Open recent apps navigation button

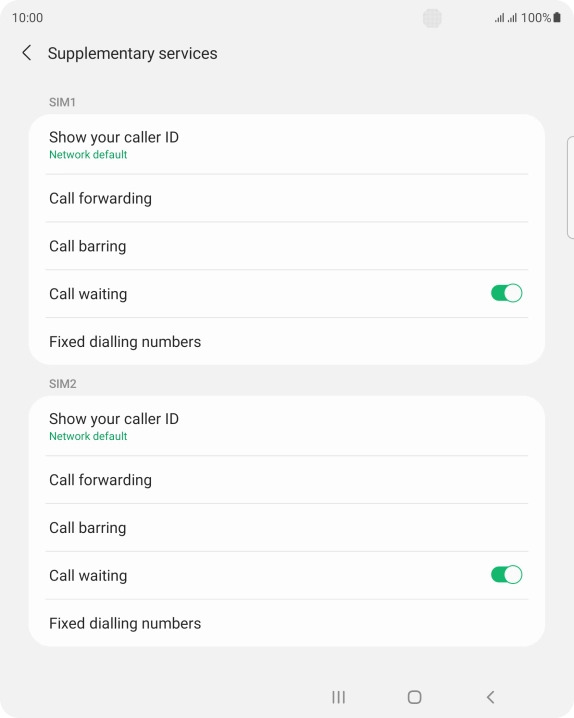(338, 697)
